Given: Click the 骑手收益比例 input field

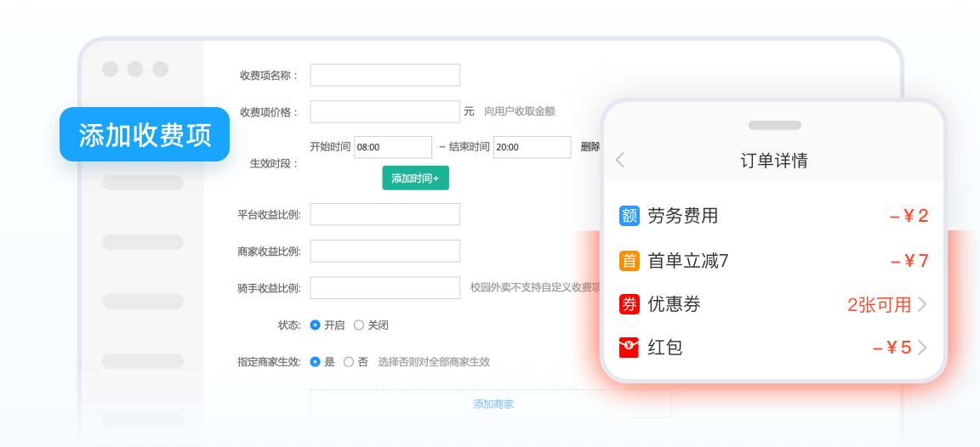Looking at the screenshot, I should tap(385, 288).
